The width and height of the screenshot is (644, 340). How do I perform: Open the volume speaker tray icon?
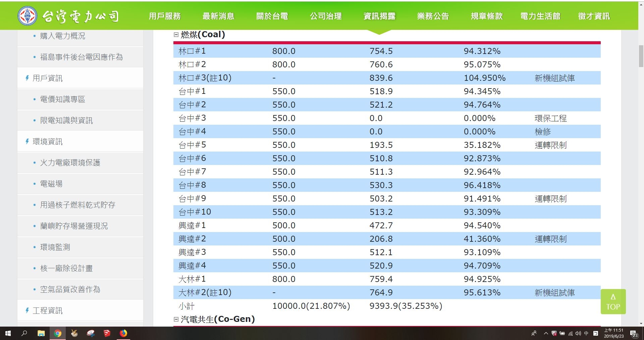tap(578, 333)
